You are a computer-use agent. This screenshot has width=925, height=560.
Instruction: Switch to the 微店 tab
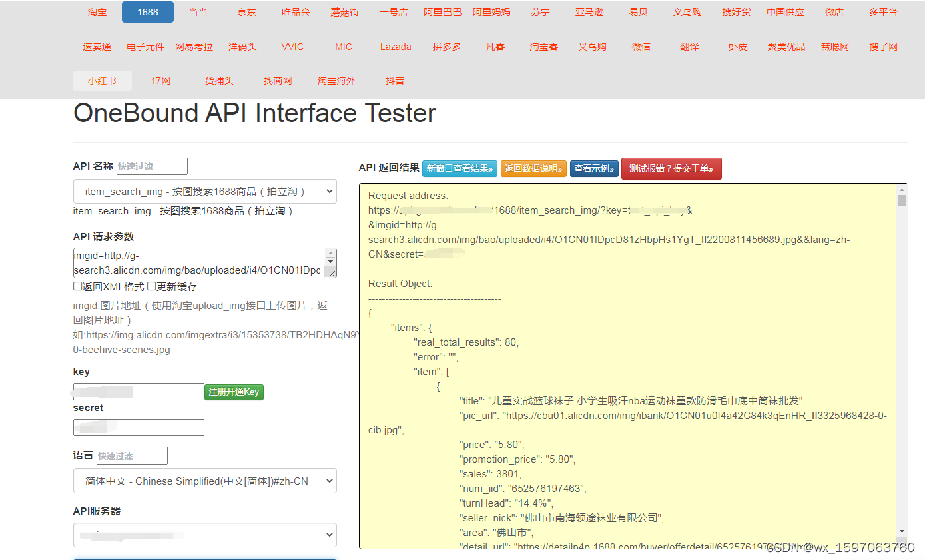tap(834, 12)
